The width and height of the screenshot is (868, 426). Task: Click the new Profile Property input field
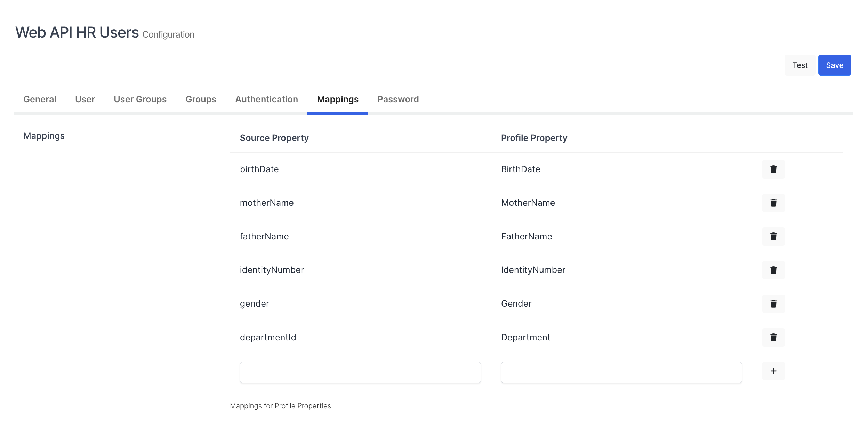[621, 372]
